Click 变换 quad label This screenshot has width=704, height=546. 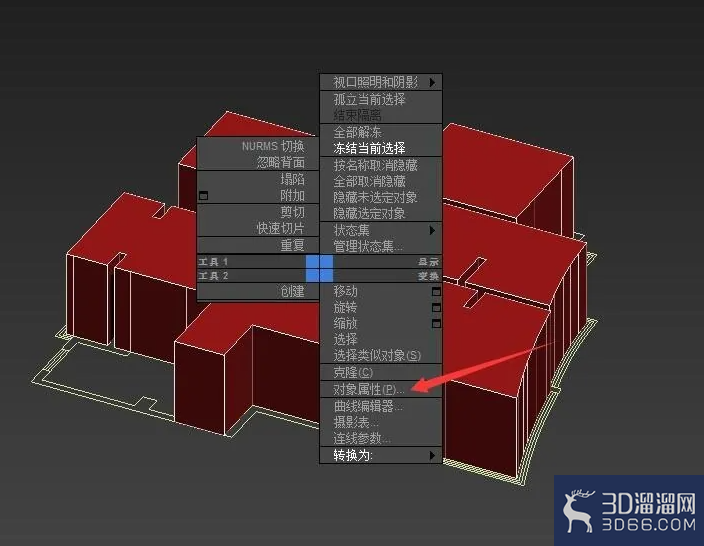(428, 276)
